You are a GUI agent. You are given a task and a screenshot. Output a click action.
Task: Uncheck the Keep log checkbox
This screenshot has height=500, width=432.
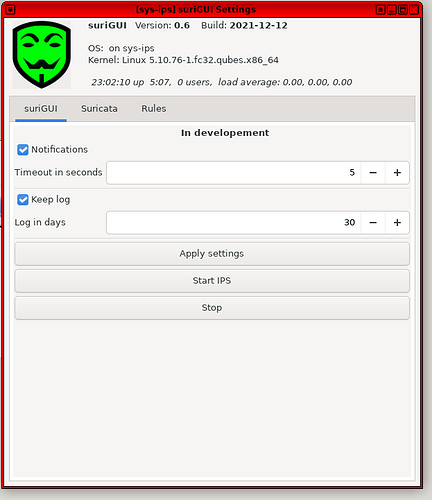pyautogui.click(x=23, y=200)
